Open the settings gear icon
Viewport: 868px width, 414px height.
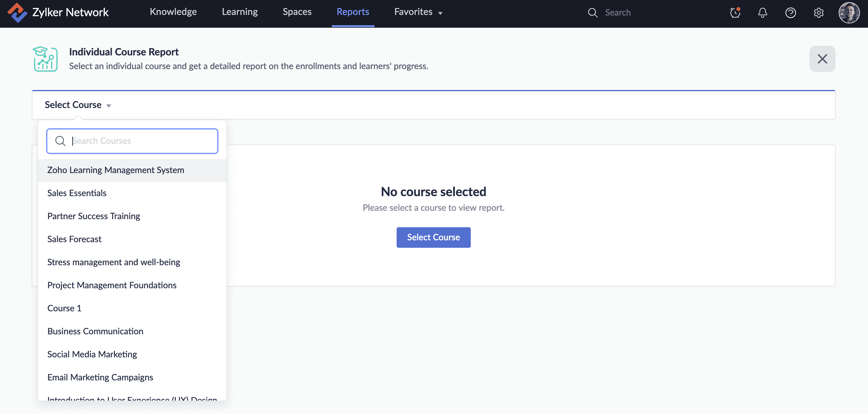[818, 13]
